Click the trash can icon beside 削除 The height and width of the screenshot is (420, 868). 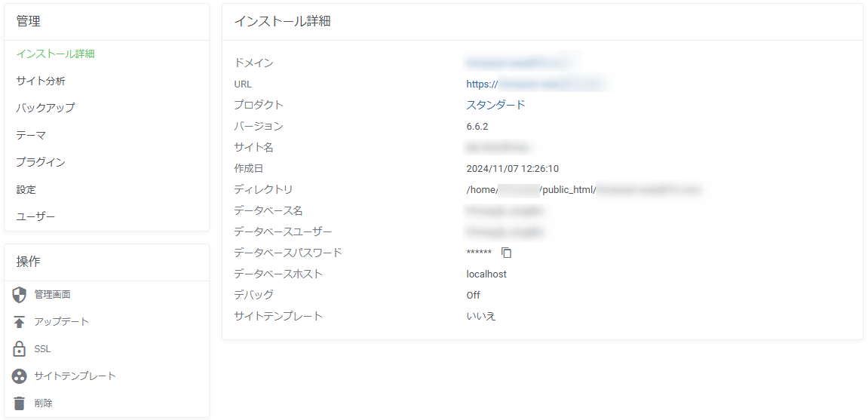[x=20, y=403]
